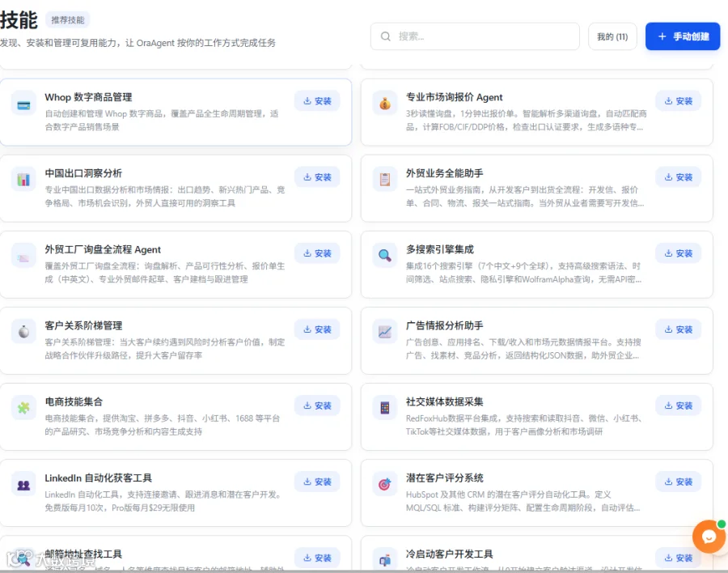Click the 手动创建 button
The width and height of the screenshot is (728, 573).
tap(683, 36)
